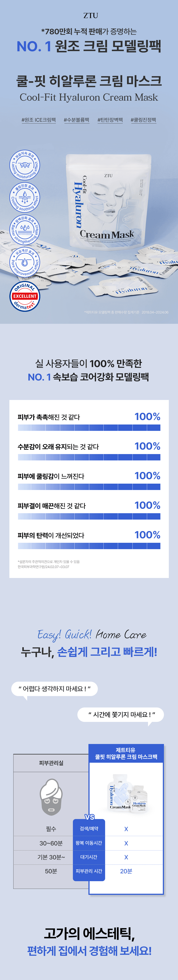The width and height of the screenshot is (178, 980).
Task: Select the #탄탄장벽팩 hashtag
Action: [x=110, y=120]
